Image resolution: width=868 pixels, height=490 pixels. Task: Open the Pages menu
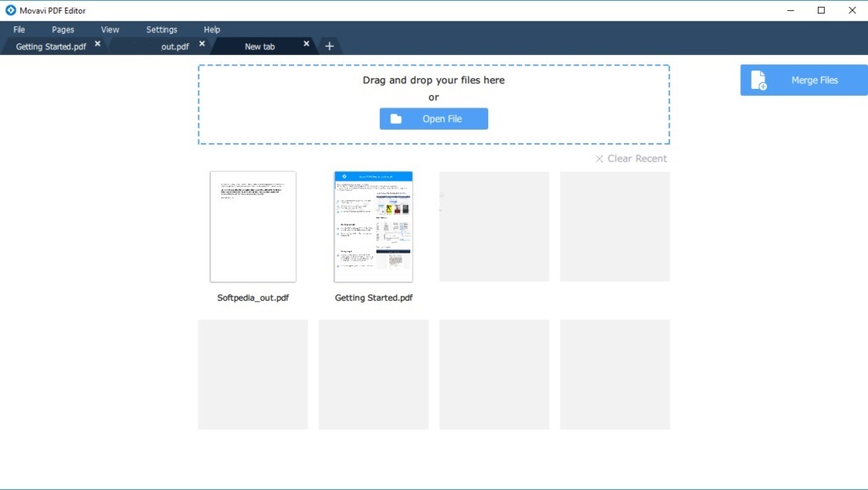coord(63,30)
